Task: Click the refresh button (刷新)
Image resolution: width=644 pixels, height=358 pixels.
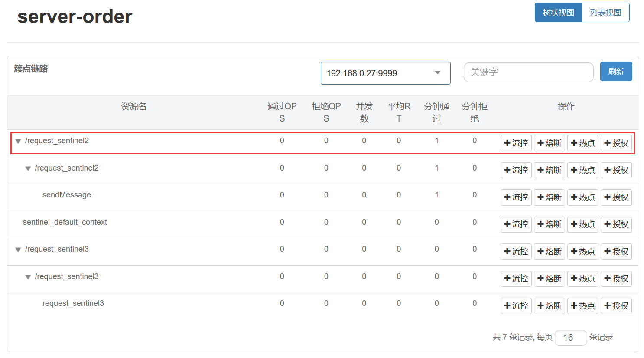Action: tap(616, 71)
